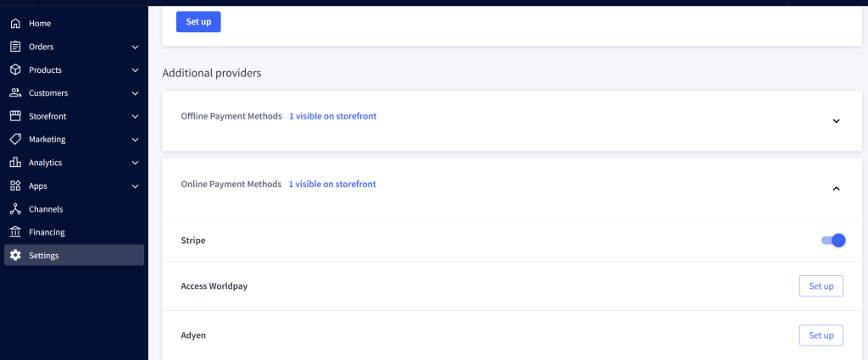This screenshot has height=360, width=868.
Task: Set up Adyen provider
Action: pos(821,335)
